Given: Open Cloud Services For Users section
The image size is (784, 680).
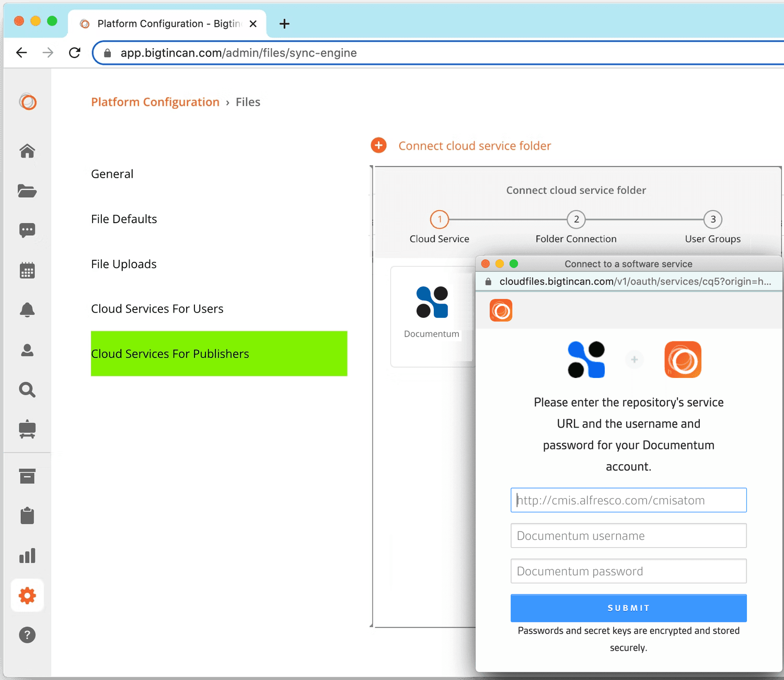Looking at the screenshot, I should [x=157, y=309].
